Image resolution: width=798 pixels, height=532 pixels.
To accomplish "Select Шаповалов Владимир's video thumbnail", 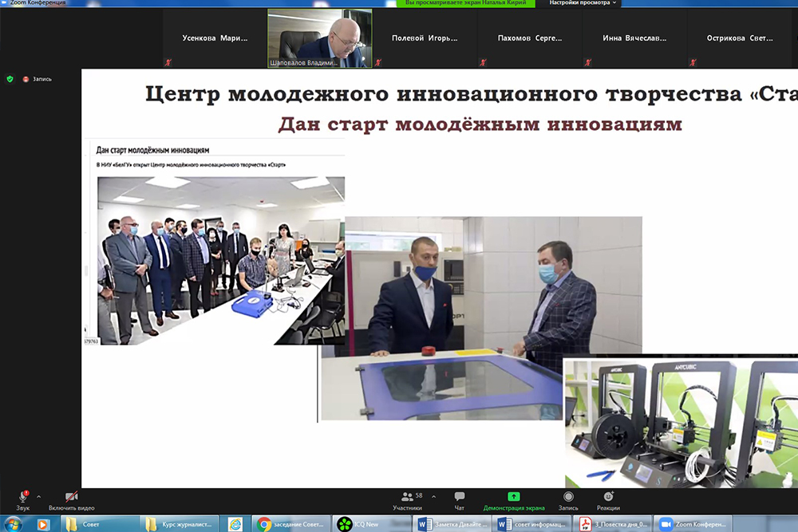I will pyautogui.click(x=319, y=38).
